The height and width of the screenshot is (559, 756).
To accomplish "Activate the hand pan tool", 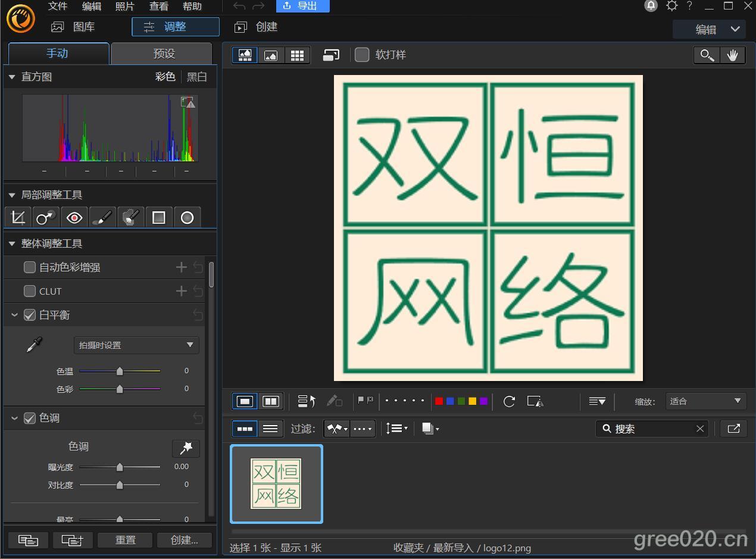I will [732, 55].
